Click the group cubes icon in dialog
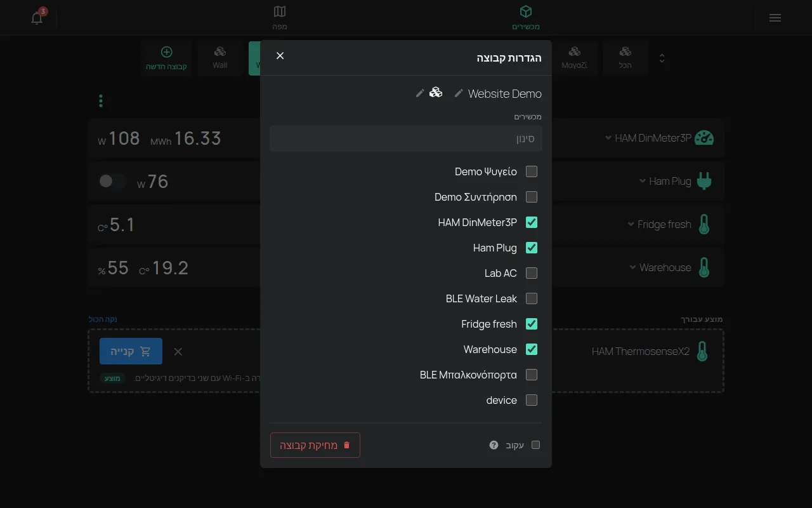The image size is (812, 508). tap(436, 93)
